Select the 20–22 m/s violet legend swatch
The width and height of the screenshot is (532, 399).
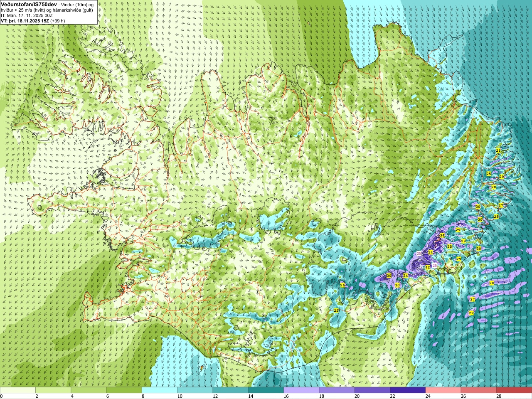click(x=372, y=390)
